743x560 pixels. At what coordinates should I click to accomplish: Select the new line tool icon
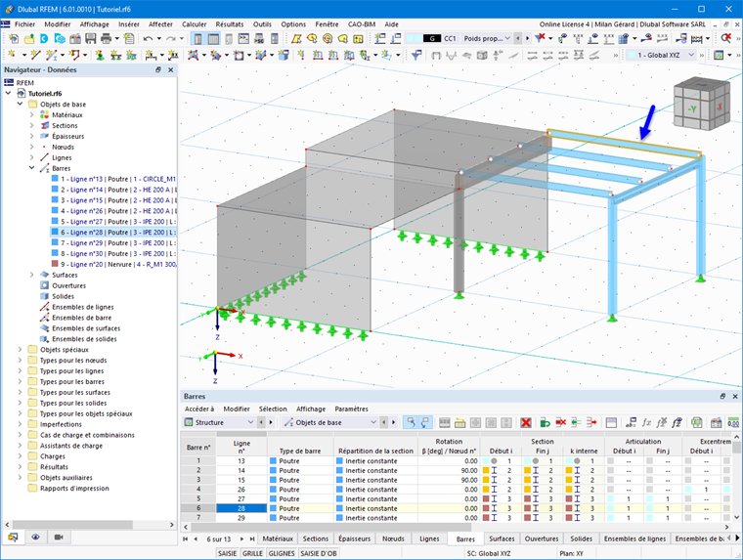tap(35, 55)
